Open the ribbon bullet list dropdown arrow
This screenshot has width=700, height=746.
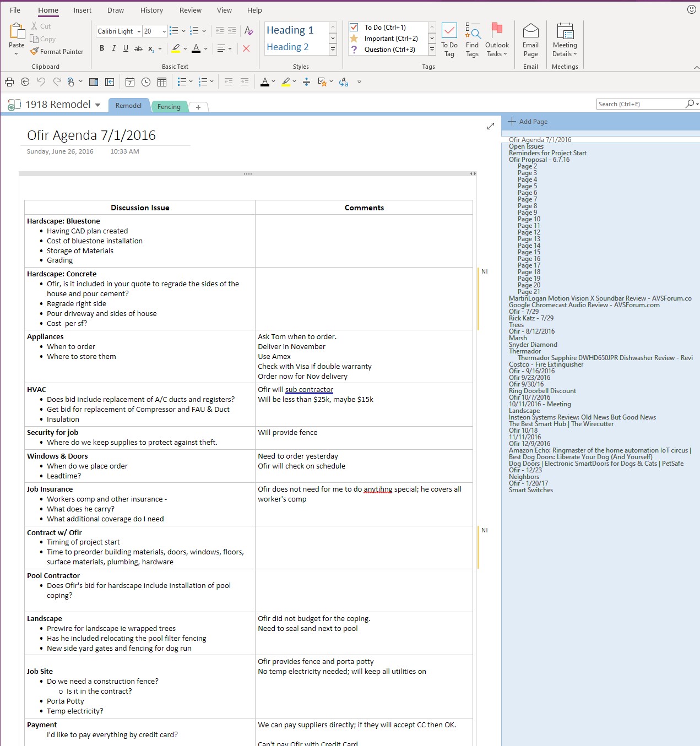pyautogui.click(x=184, y=31)
